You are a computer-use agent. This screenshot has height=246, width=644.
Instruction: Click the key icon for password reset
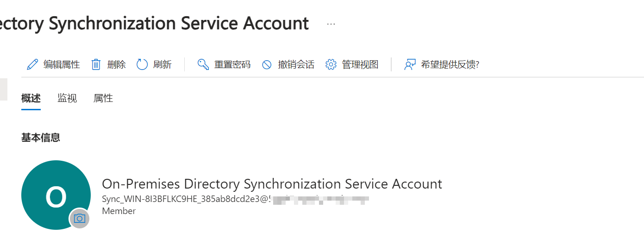tap(203, 64)
